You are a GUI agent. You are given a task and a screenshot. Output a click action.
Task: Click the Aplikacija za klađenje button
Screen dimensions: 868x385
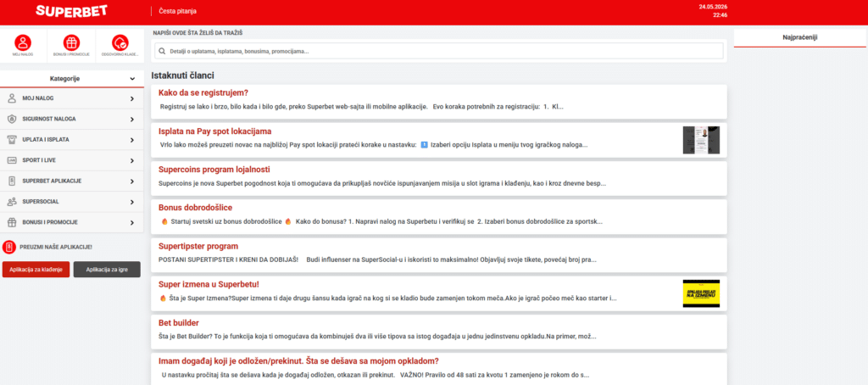pyautogui.click(x=36, y=270)
